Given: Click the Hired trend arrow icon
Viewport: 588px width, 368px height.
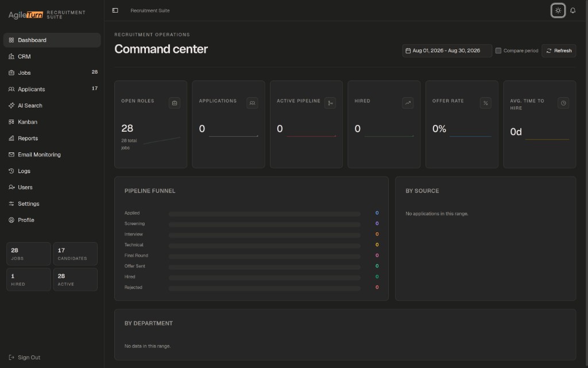Looking at the screenshot, I should pos(408,103).
